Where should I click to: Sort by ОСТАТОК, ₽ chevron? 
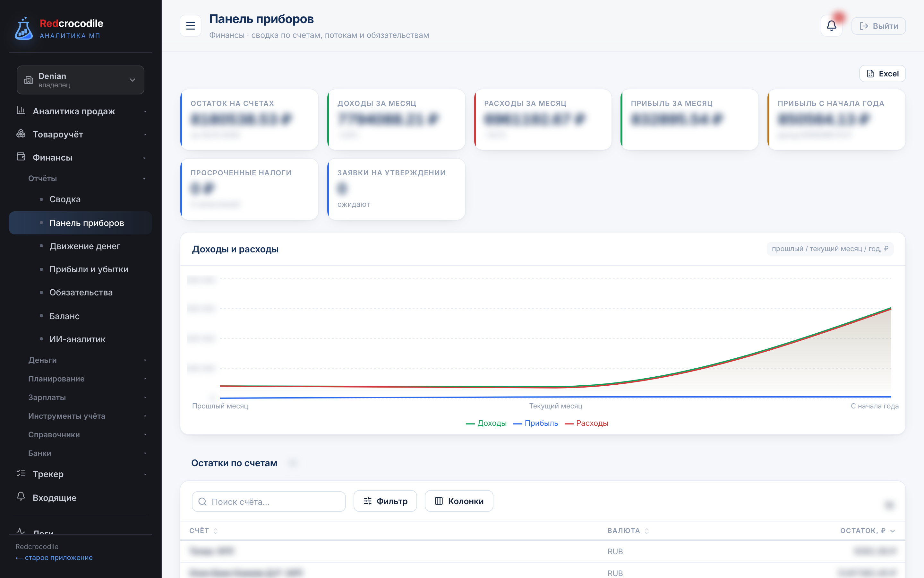[x=892, y=531]
